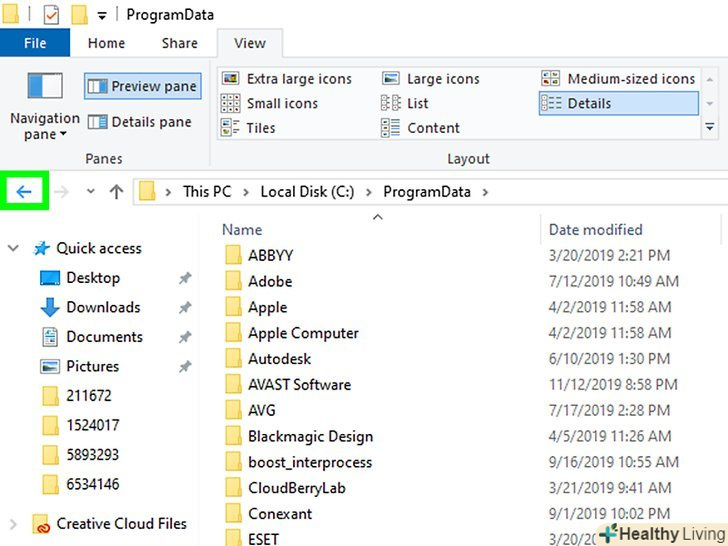Open the File menu
This screenshot has width=728, height=546.
pos(35,43)
